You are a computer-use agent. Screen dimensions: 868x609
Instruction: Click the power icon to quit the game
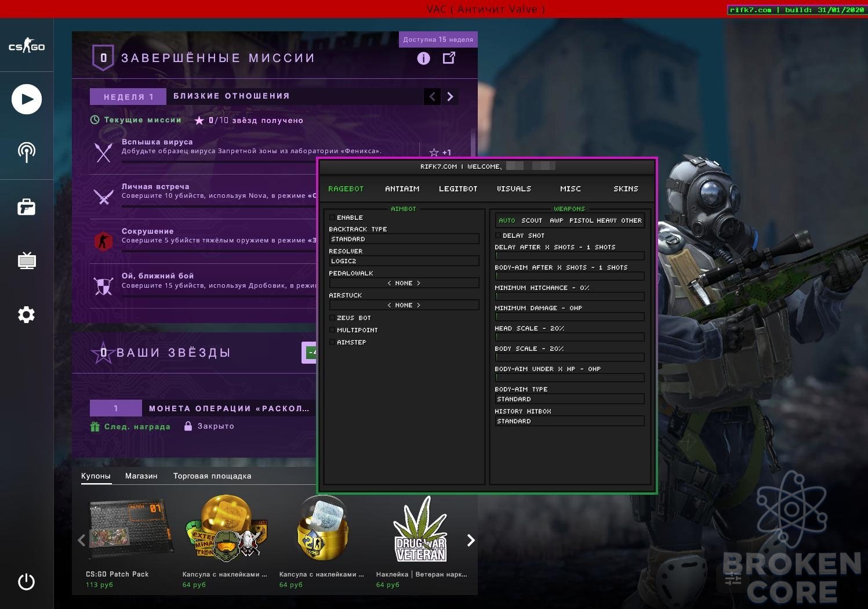point(27,582)
